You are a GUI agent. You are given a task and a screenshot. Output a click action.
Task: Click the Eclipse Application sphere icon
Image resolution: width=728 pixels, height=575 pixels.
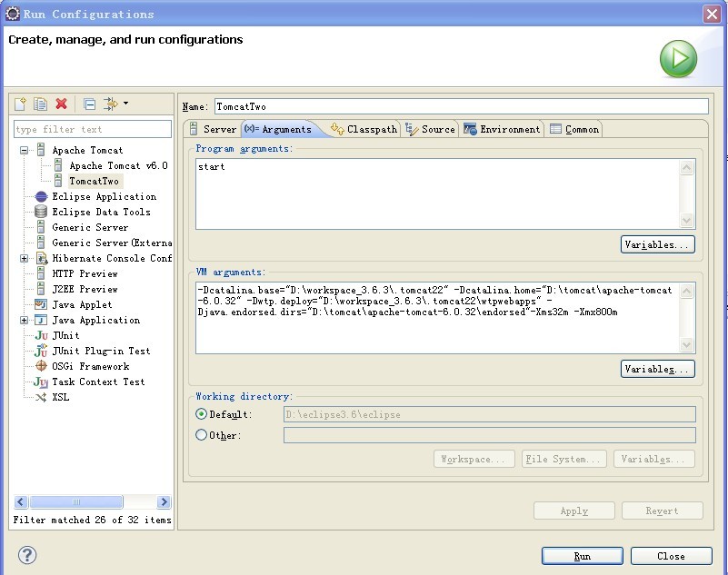(41, 197)
